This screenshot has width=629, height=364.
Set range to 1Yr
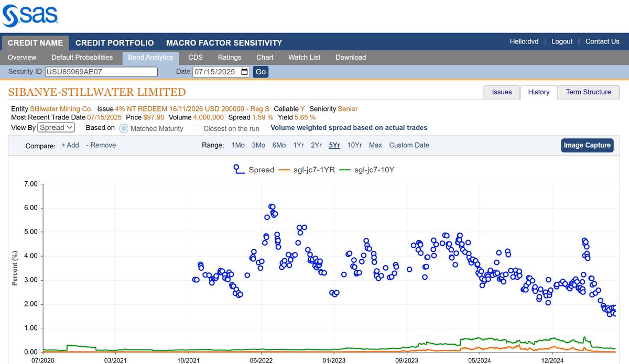(298, 145)
